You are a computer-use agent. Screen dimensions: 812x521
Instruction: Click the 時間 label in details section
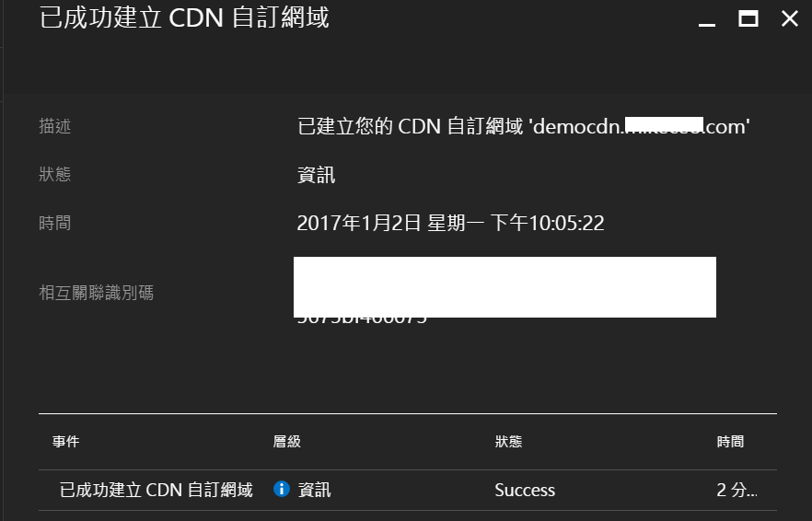(55, 223)
